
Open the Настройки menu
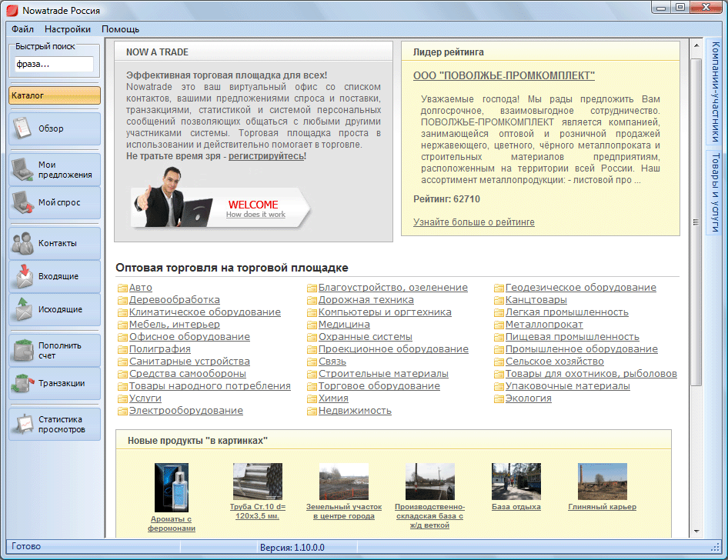[x=67, y=28]
